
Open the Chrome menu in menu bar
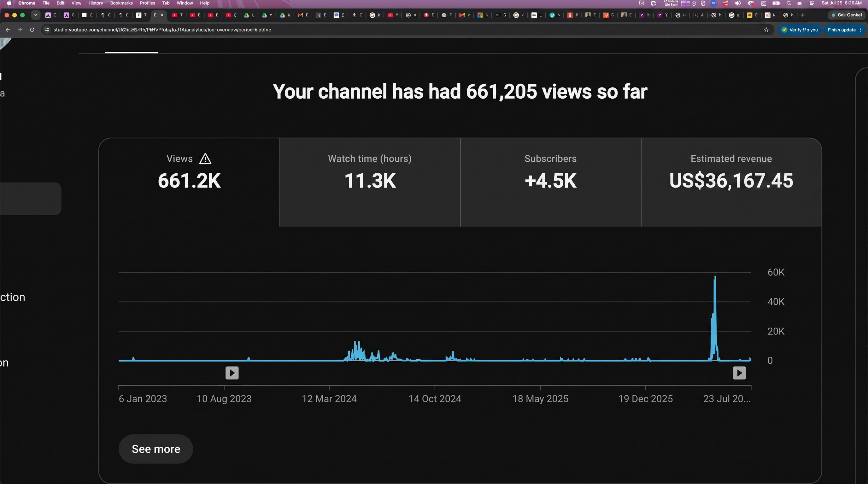coord(26,3)
